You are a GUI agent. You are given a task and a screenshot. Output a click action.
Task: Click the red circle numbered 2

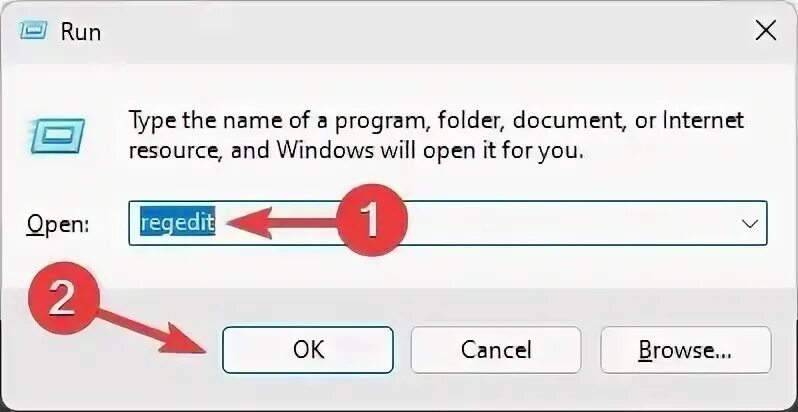[63, 298]
